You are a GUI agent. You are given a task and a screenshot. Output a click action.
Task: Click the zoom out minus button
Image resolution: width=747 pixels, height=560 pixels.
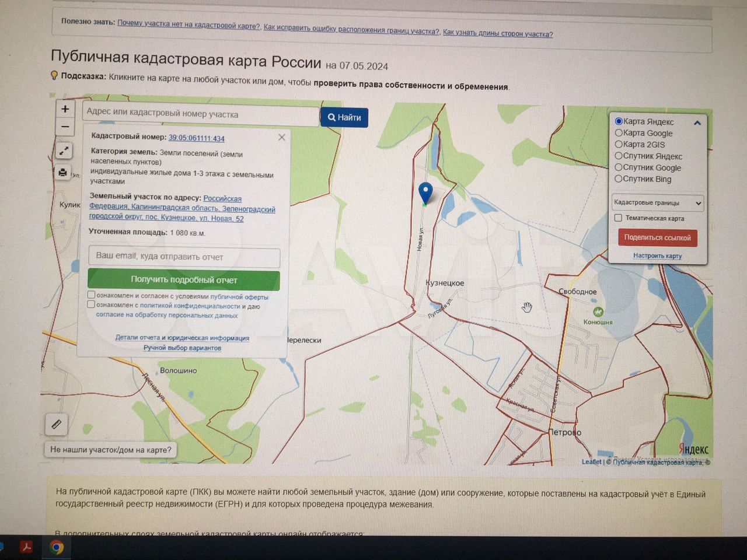click(65, 127)
